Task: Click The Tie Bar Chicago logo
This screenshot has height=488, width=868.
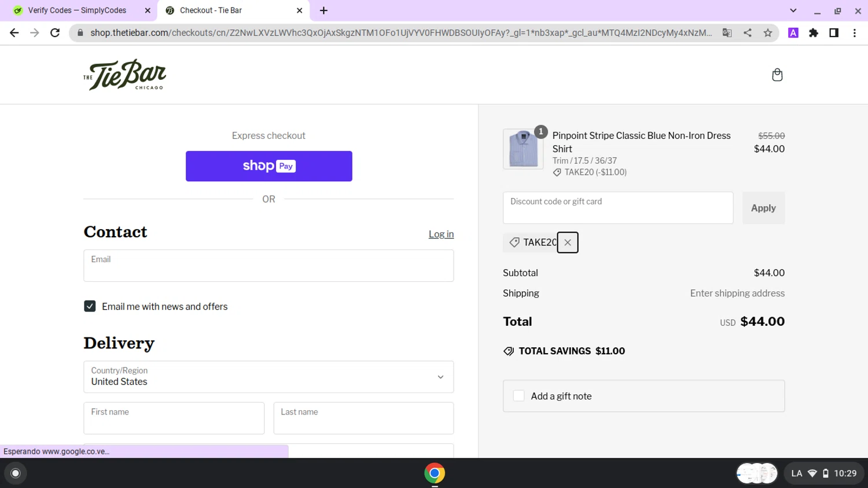Action: [x=124, y=75]
